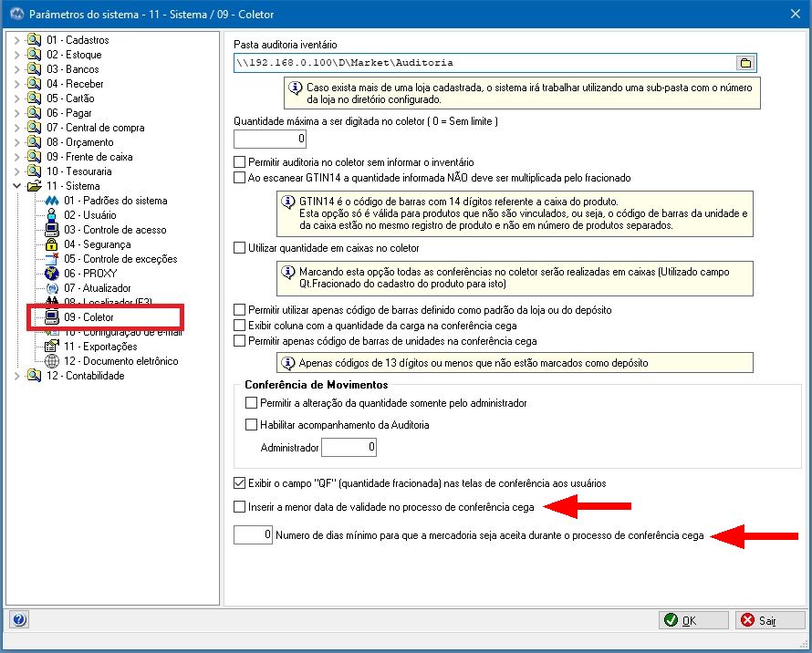Click the Quantidade máxima no coletor field
This screenshot has width=812, height=653.
pyautogui.click(x=270, y=139)
